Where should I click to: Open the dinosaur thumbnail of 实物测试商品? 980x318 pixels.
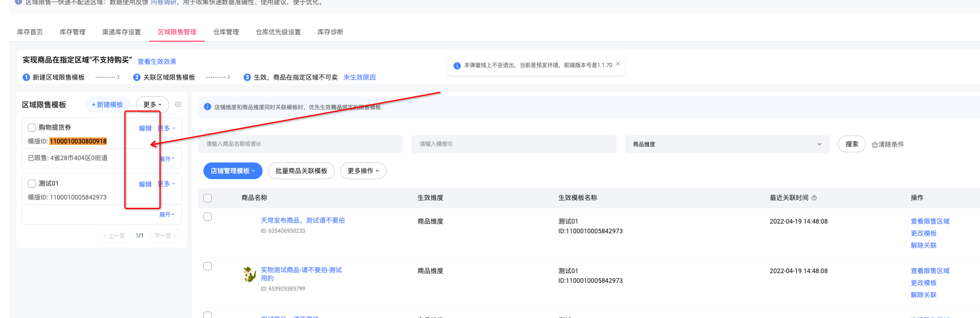tap(250, 274)
